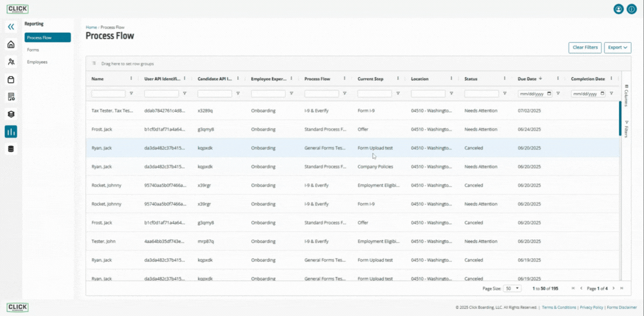
Task: Click the reporting bar chart sidebar icon
Action: (x=11, y=132)
